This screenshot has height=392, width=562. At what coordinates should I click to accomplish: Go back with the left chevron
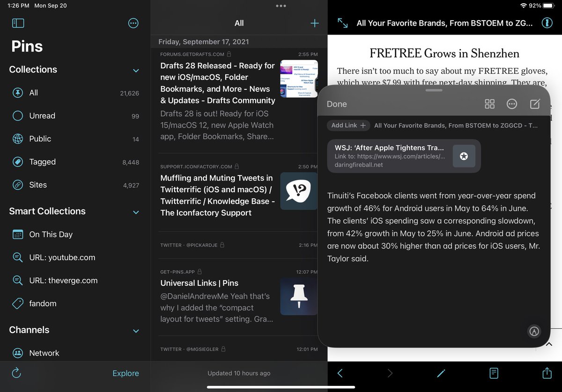pyautogui.click(x=340, y=373)
